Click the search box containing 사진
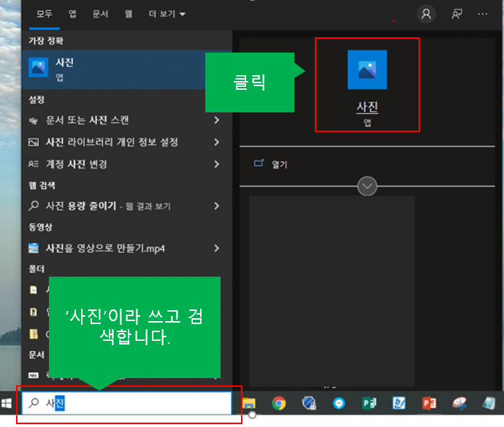 126,403
